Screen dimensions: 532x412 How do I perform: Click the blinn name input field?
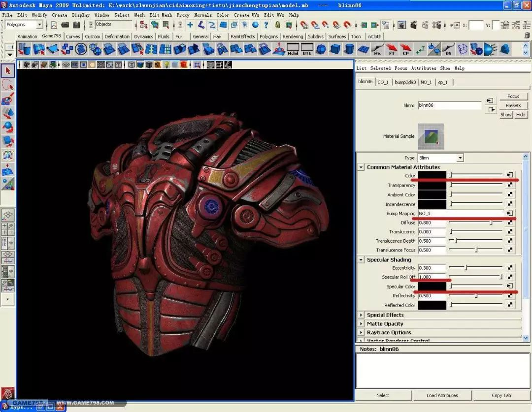click(x=450, y=105)
